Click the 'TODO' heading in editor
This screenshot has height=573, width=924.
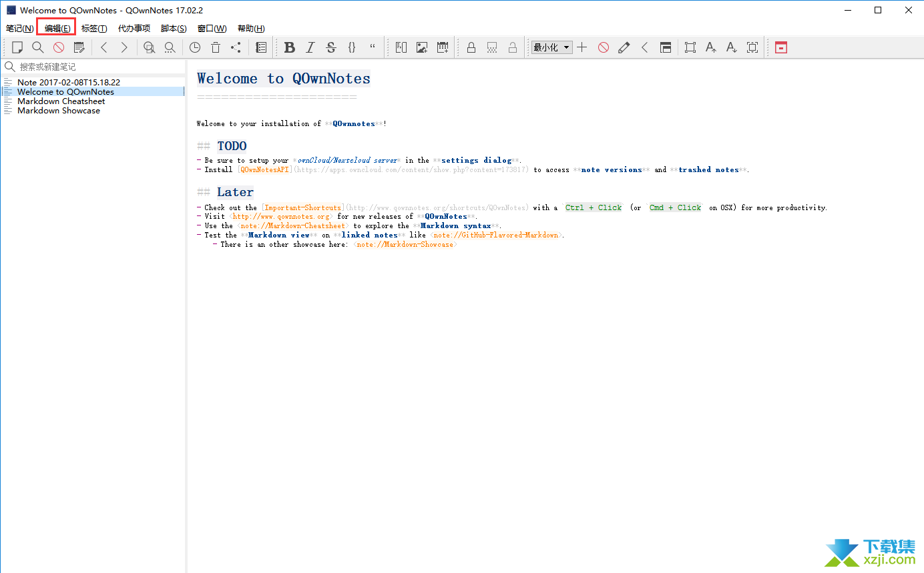[x=232, y=146]
